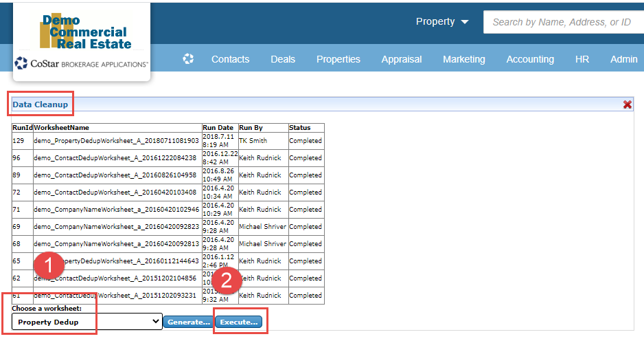Click the Demo Commercial Real Estate logo
This screenshot has width=644, height=352.
coord(84,32)
